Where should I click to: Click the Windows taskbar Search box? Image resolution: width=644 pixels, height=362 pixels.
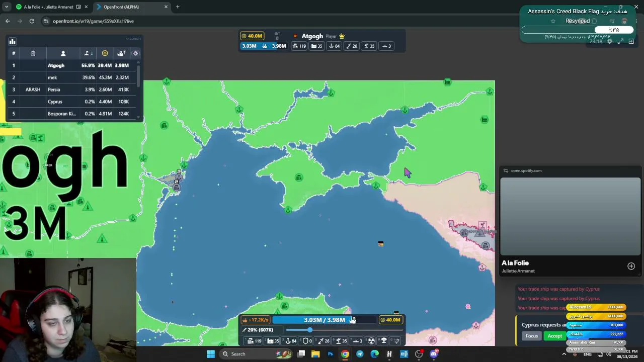click(x=257, y=354)
